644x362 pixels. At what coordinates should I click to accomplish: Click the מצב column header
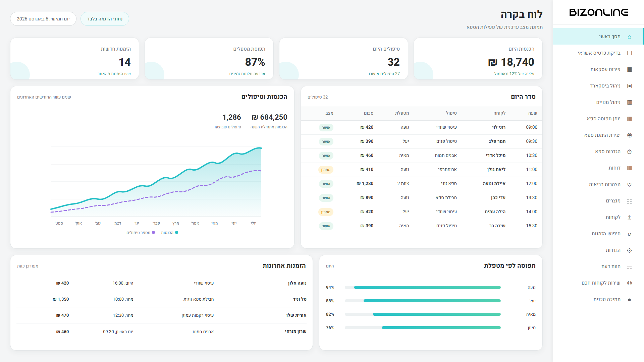point(329,113)
